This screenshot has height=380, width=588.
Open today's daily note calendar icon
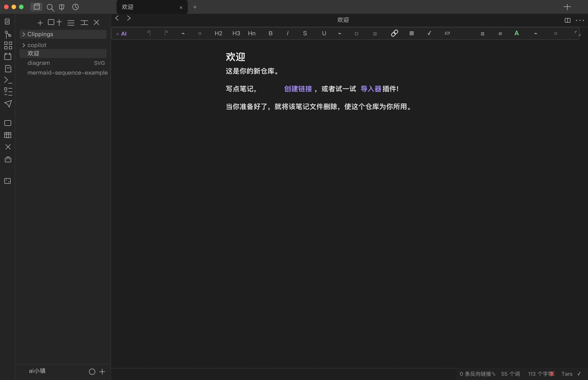tap(8, 56)
